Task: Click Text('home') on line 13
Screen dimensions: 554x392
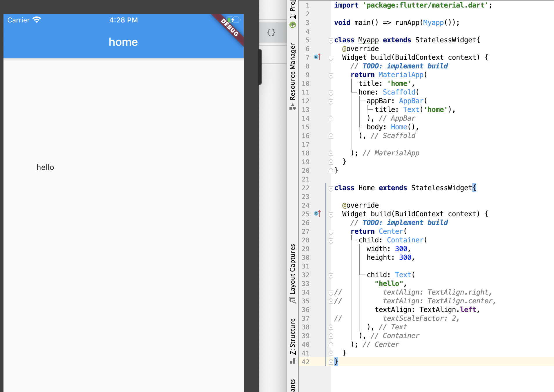Action: (x=427, y=110)
